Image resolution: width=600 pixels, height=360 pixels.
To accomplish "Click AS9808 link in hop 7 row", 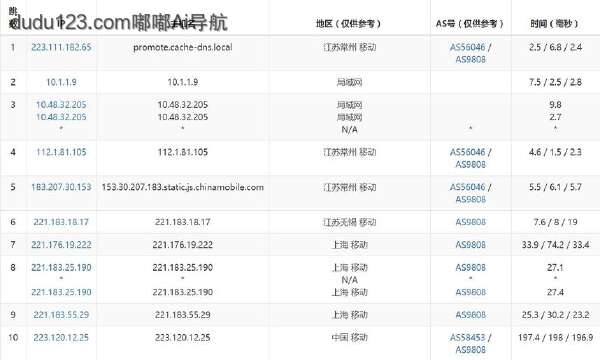I will [471, 245].
